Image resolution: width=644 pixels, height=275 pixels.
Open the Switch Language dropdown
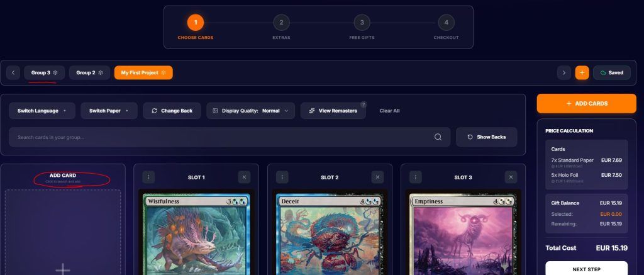tap(42, 111)
